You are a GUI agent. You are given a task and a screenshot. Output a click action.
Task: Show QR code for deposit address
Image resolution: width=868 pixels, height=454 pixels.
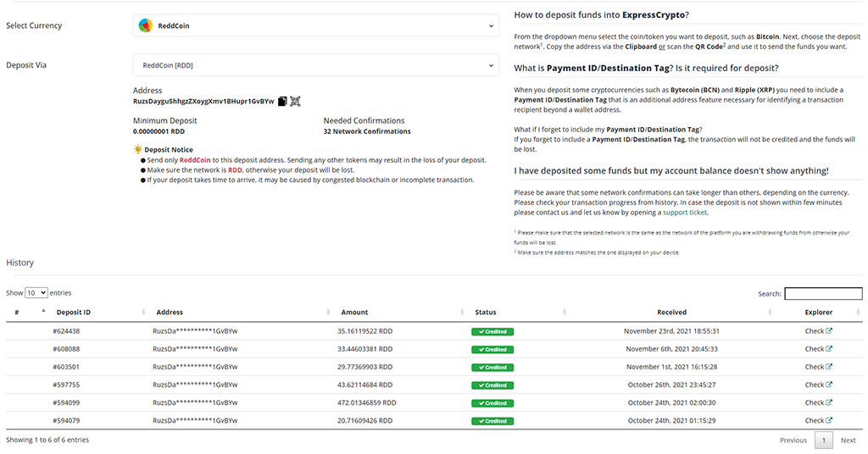pyautogui.click(x=295, y=101)
